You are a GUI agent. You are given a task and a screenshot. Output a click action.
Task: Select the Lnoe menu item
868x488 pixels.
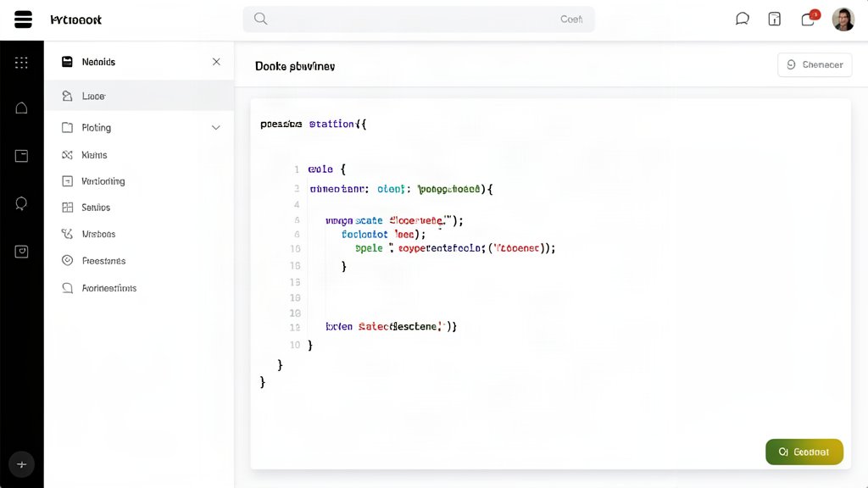point(139,96)
